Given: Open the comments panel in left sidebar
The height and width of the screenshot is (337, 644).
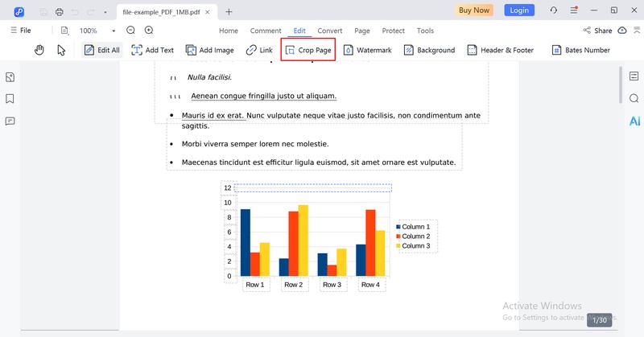Looking at the screenshot, I should click(10, 121).
